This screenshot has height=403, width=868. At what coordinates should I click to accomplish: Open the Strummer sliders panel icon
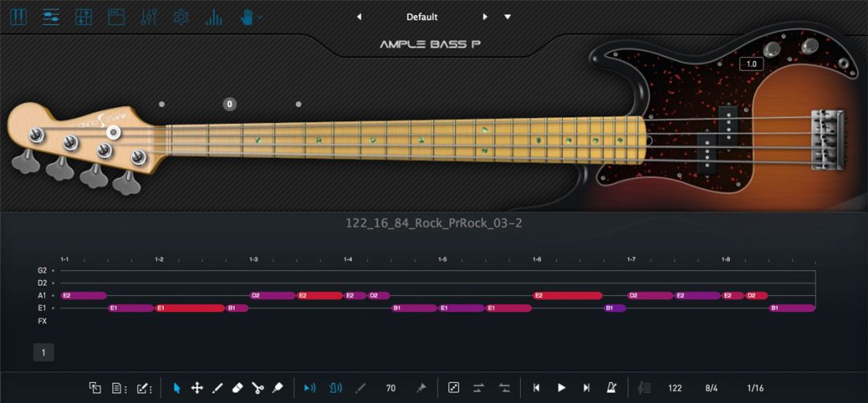51,17
